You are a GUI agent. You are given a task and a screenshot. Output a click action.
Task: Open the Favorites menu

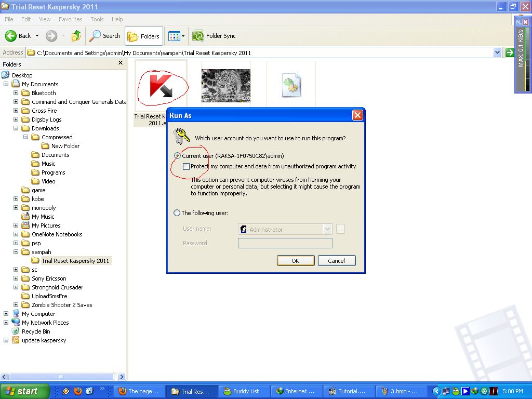click(x=70, y=19)
